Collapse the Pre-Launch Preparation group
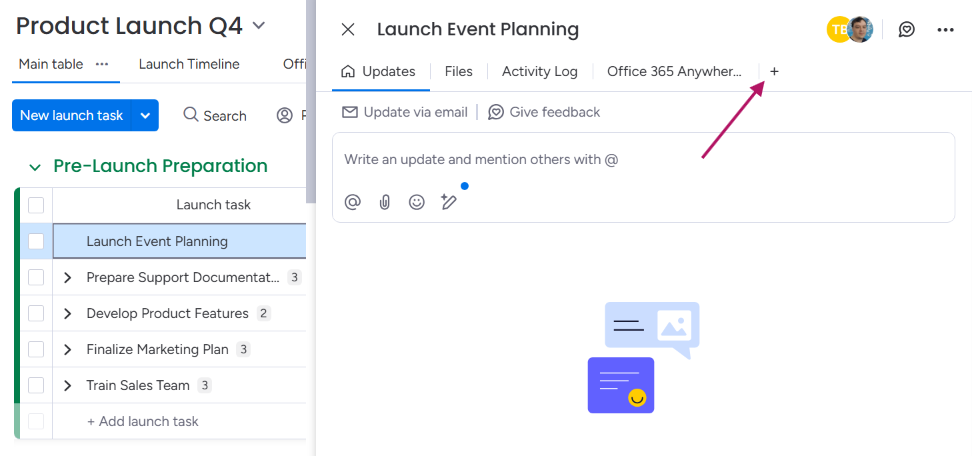Viewport: 972px width, 456px height. point(35,167)
